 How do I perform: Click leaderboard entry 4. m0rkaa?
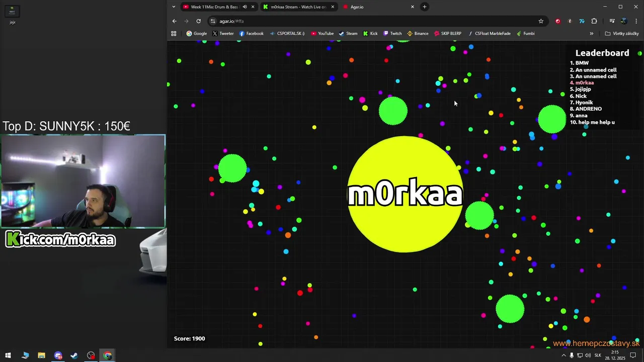(x=582, y=83)
